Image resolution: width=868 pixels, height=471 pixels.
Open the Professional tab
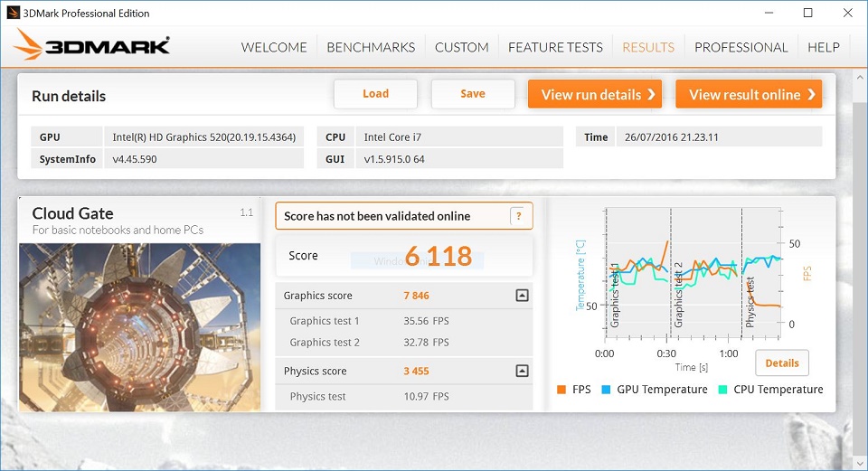point(741,47)
